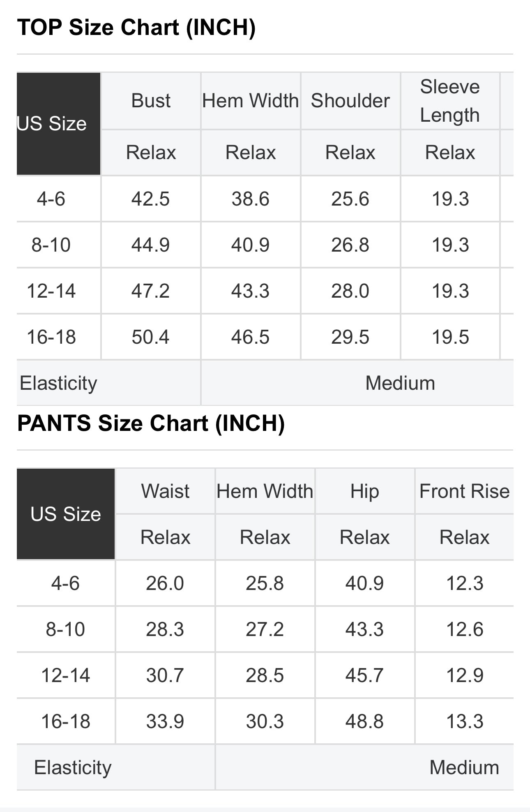Click the Sleeve Length column header

point(450,101)
